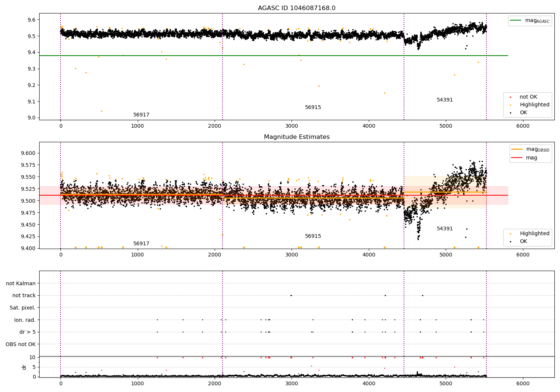
Task: Click the "Sat. pixel." axis label
Action: pyautogui.click(x=23, y=308)
